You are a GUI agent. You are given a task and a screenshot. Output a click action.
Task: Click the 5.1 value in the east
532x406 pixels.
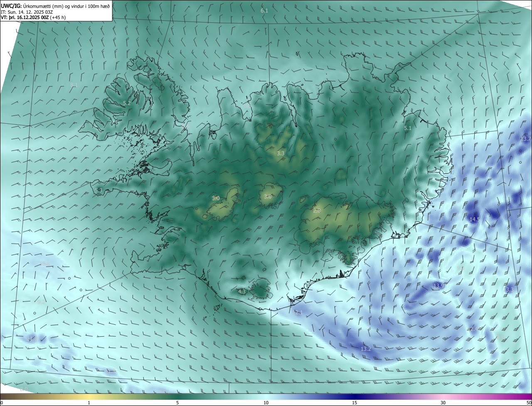[x=408, y=128]
